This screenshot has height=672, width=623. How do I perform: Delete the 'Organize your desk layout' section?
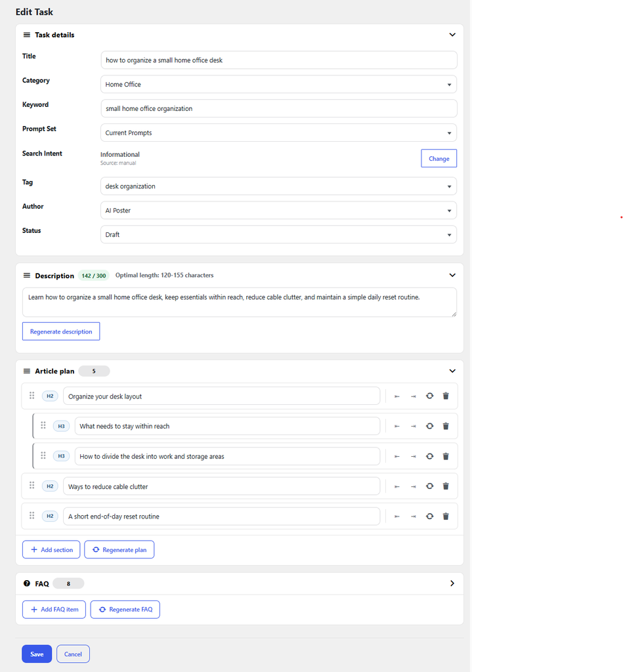point(446,396)
